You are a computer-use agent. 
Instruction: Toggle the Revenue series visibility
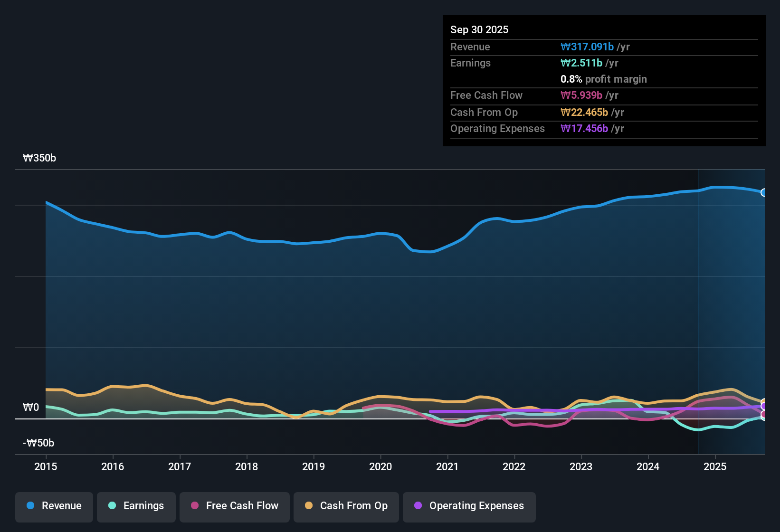(x=54, y=506)
